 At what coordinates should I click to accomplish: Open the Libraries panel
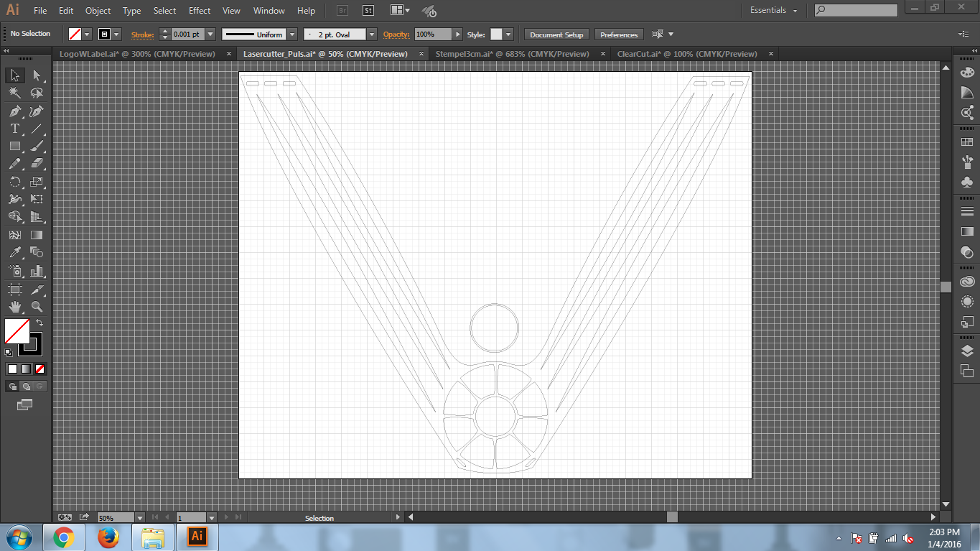tap(967, 282)
